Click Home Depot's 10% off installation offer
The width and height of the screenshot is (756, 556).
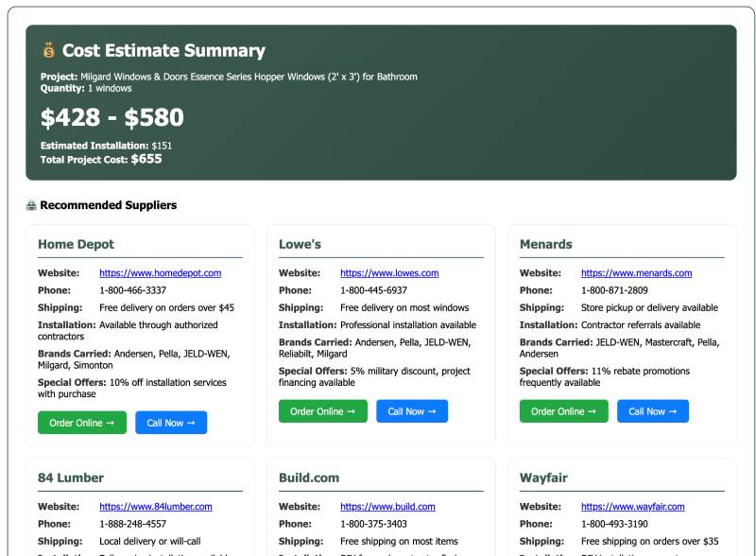click(x=132, y=389)
